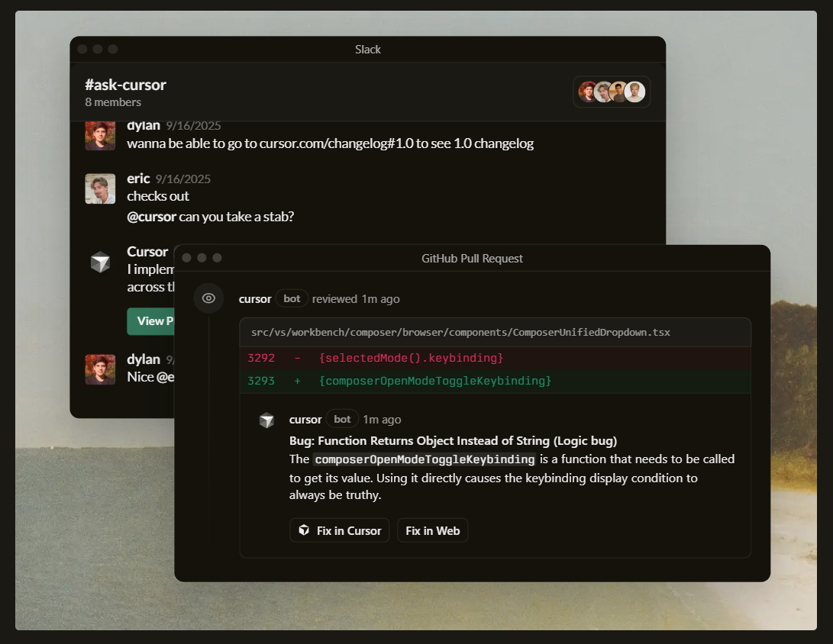833x644 pixels.
Task: Select the ComposerUnifiedDropdown.tsx file path header
Action: point(460,332)
